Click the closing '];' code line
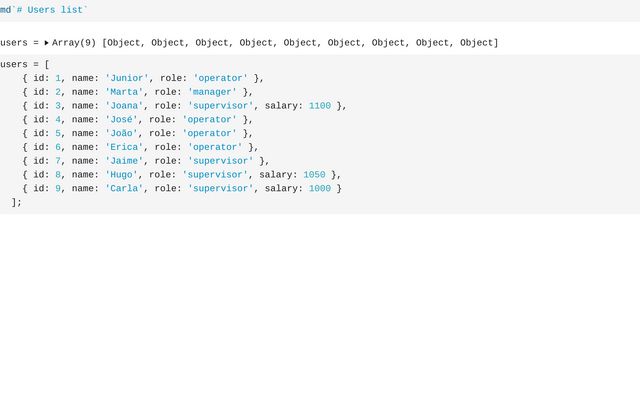Image resolution: width=640 pixels, height=400 pixels. 16,202
